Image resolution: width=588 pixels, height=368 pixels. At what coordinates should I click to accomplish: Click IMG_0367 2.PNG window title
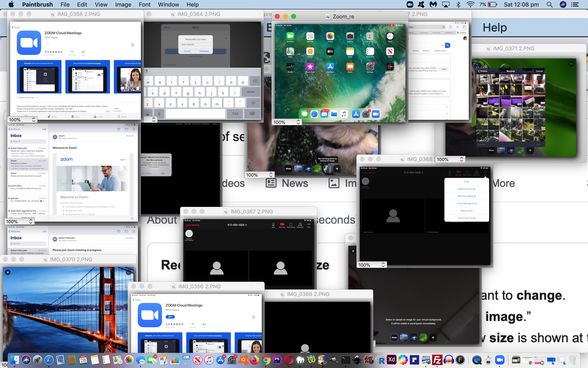252,212
